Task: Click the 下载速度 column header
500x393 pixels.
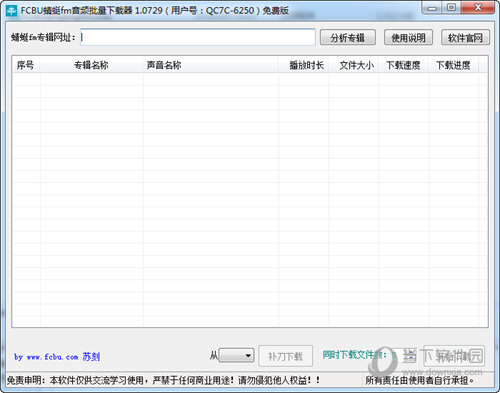Action: 404,65
